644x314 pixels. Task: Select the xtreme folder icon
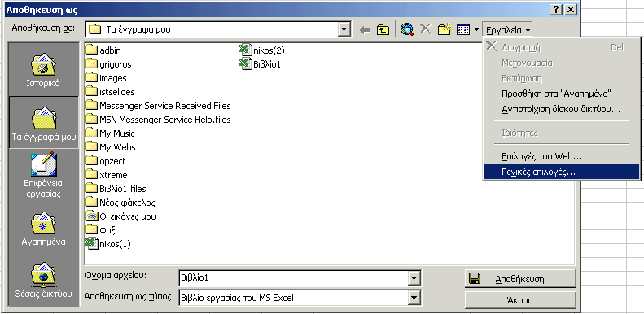pyautogui.click(x=91, y=175)
